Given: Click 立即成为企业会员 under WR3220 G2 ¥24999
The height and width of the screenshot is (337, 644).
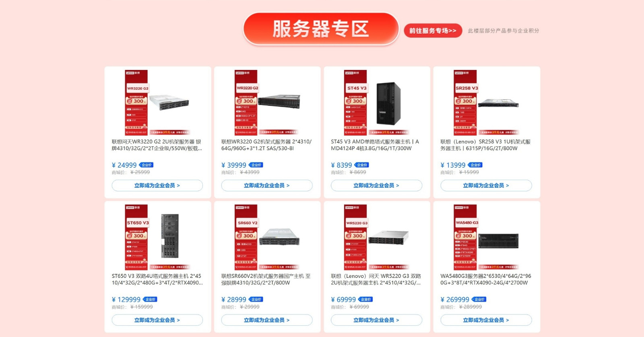Looking at the screenshot, I should [157, 185].
